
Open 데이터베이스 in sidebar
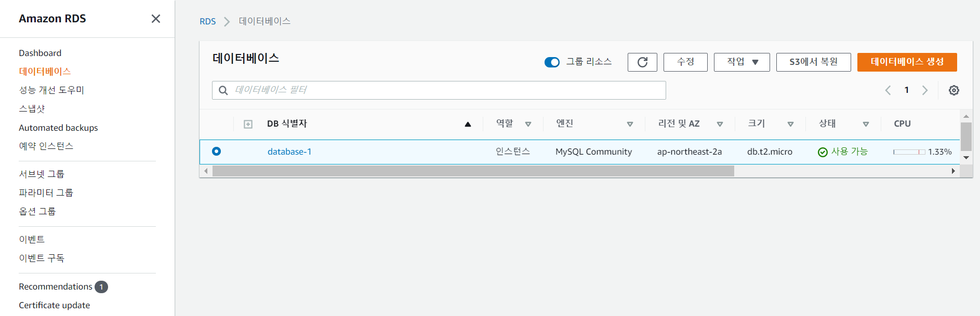pos(45,72)
